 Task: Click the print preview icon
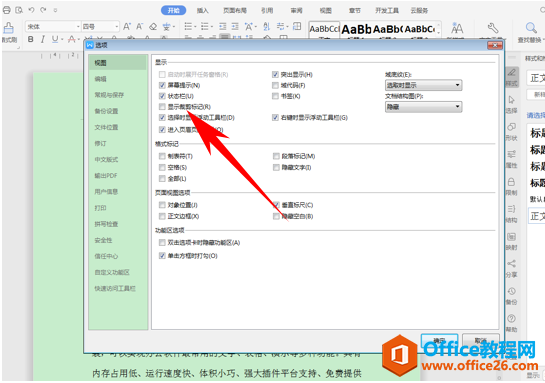click(x=19, y=10)
